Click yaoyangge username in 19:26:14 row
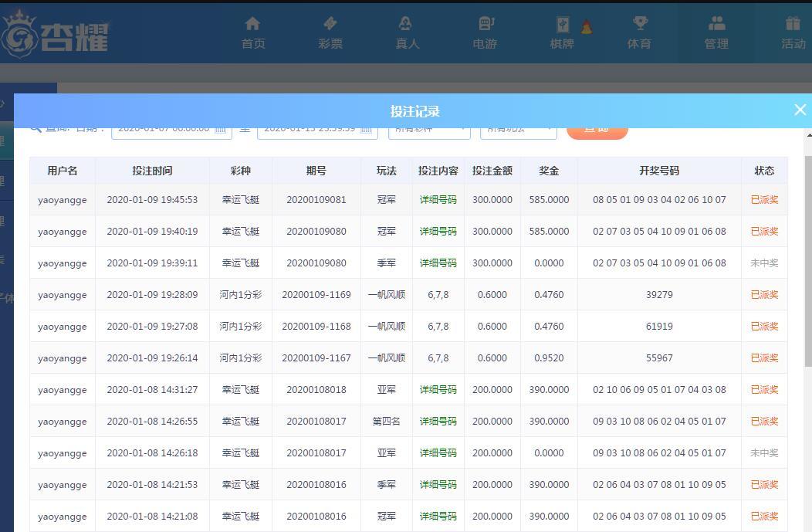Viewport: 812px width, 532px height. pos(63,358)
